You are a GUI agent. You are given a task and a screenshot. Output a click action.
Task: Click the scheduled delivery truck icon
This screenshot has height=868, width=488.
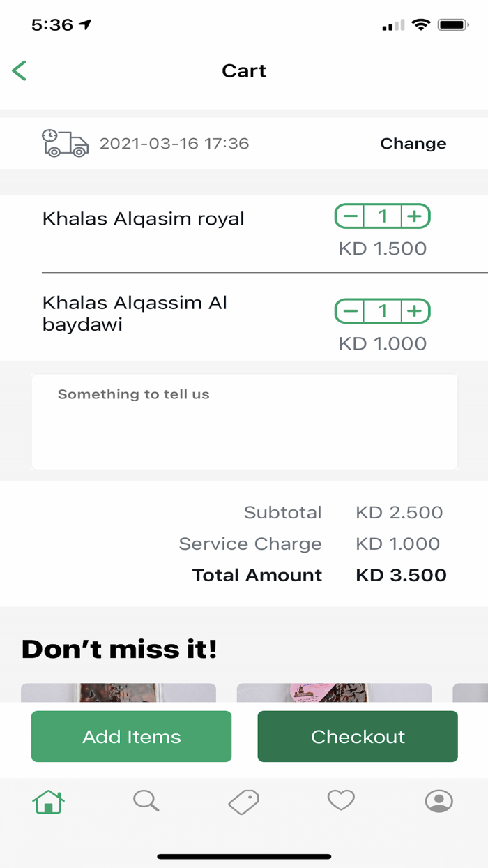[65, 144]
